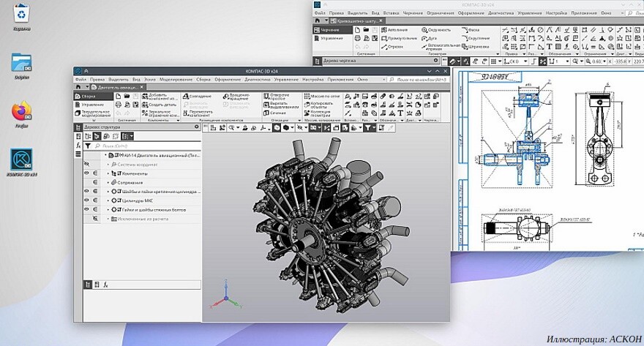Click the Сечение tool in the ribbon
The width and height of the screenshot is (644, 346).
[x=277, y=113]
